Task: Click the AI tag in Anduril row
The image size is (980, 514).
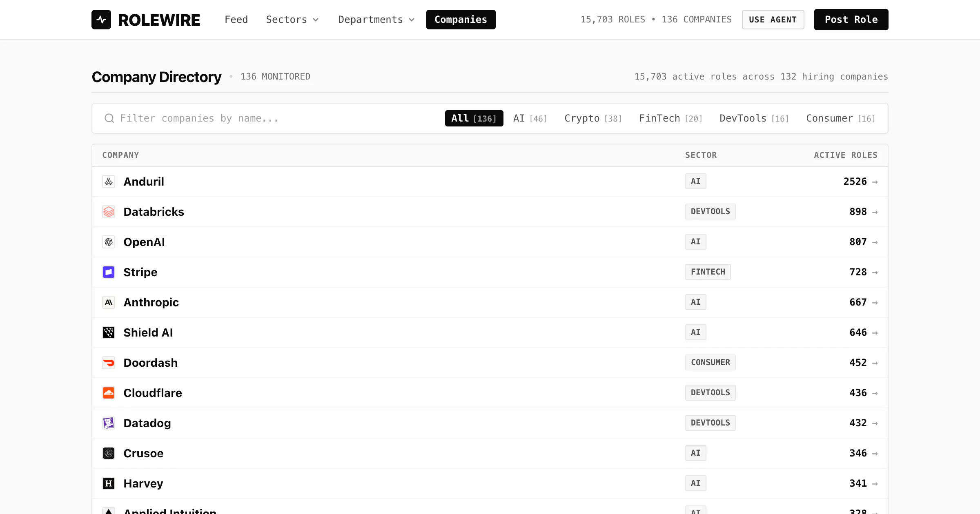Action: click(x=696, y=182)
